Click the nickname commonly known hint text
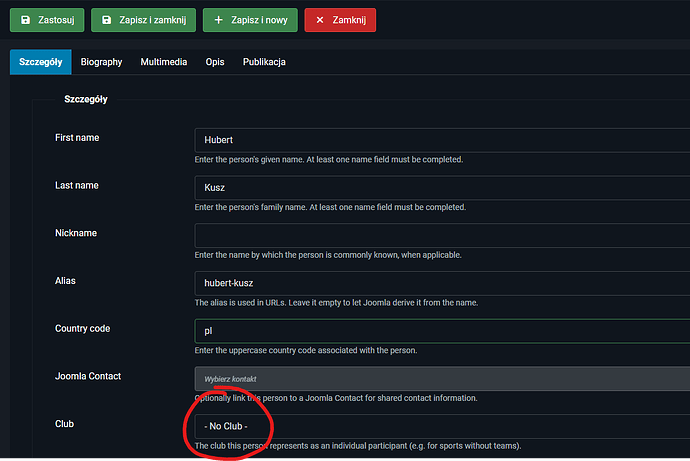The height and width of the screenshot is (461, 690). tap(328, 255)
